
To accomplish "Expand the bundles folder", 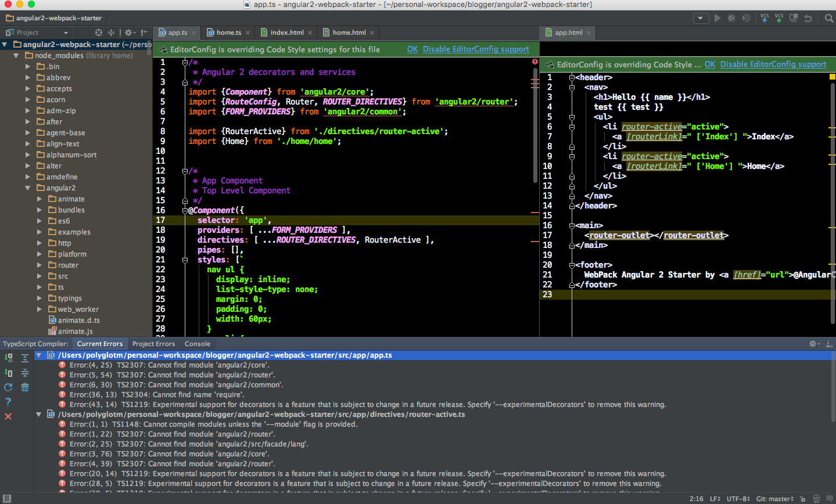I will point(40,210).
